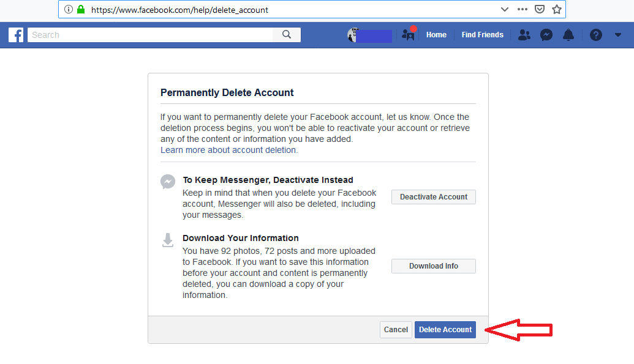Open Find Friends in the navigation bar
Screen dimensions: 634x364
(482, 35)
